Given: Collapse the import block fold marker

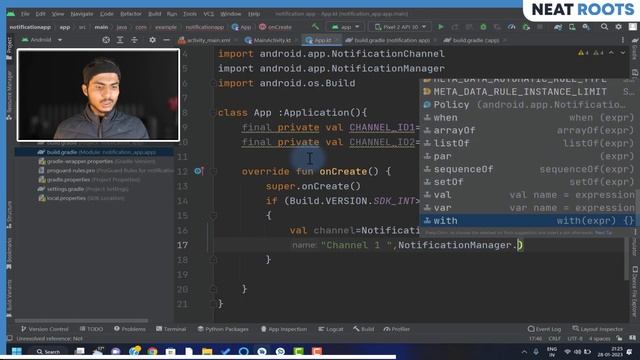Looking at the screenshot, I should click(x=213, y=83).
